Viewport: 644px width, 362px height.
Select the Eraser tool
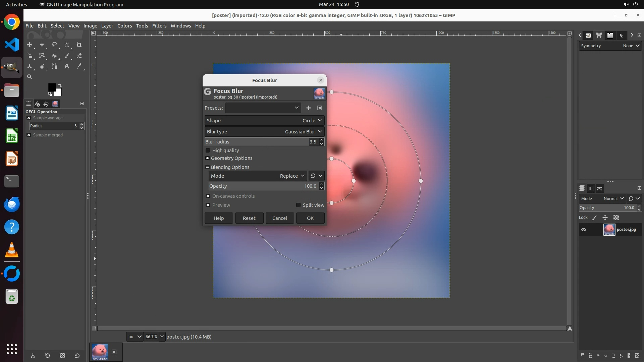point(79,56)
